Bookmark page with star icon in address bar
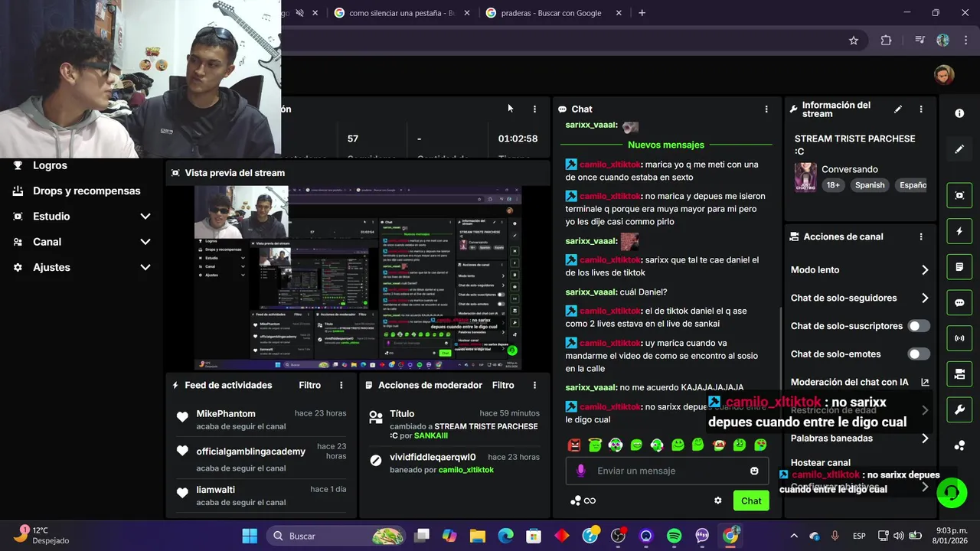 (x=854, y=41)
